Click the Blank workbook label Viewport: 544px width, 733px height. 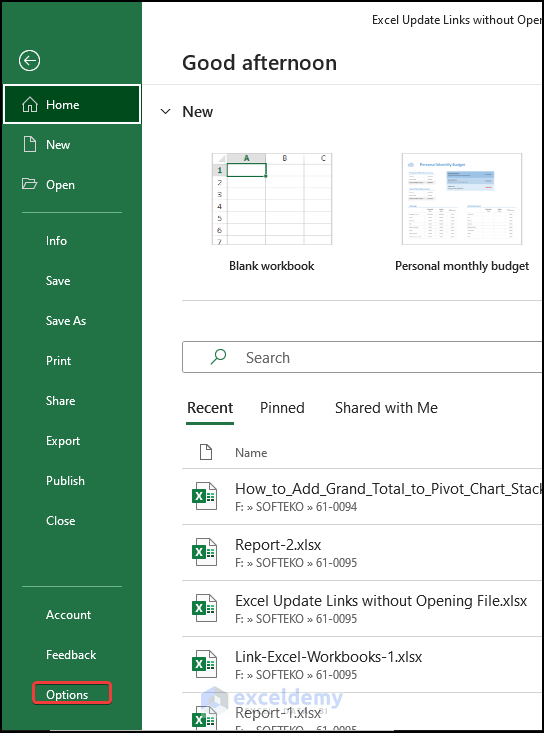pyautogui.click(x=272, y=266)
